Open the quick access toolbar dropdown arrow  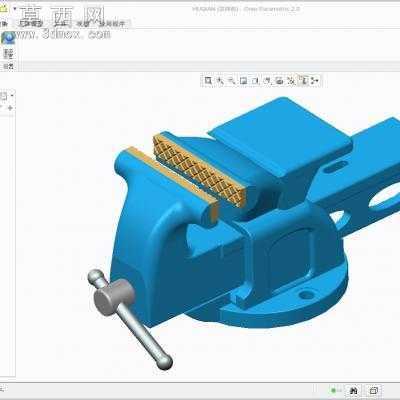click(x=14, y=9)
